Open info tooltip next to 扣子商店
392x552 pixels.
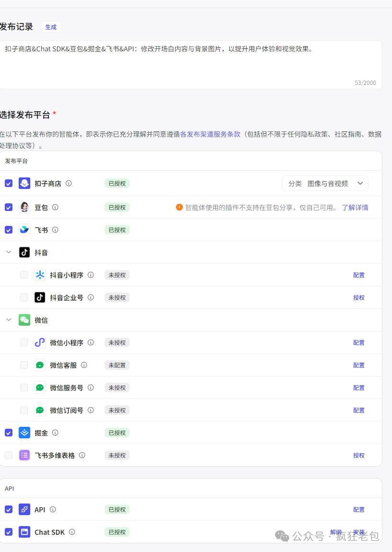pyautogui.click(x=69, y=183)
